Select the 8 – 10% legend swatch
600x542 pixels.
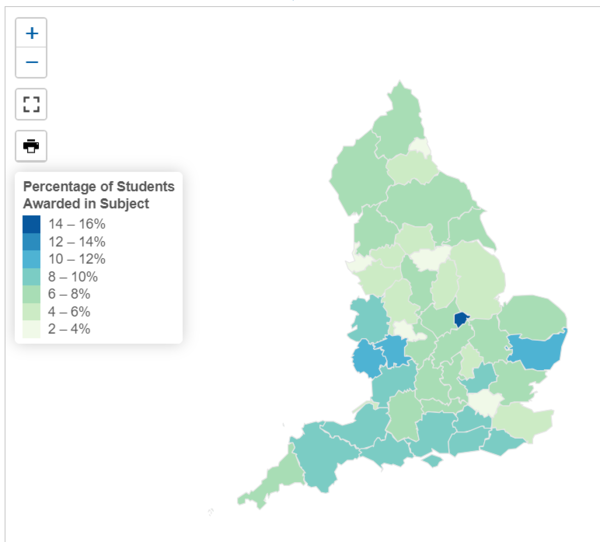click(x=31, y=277)
